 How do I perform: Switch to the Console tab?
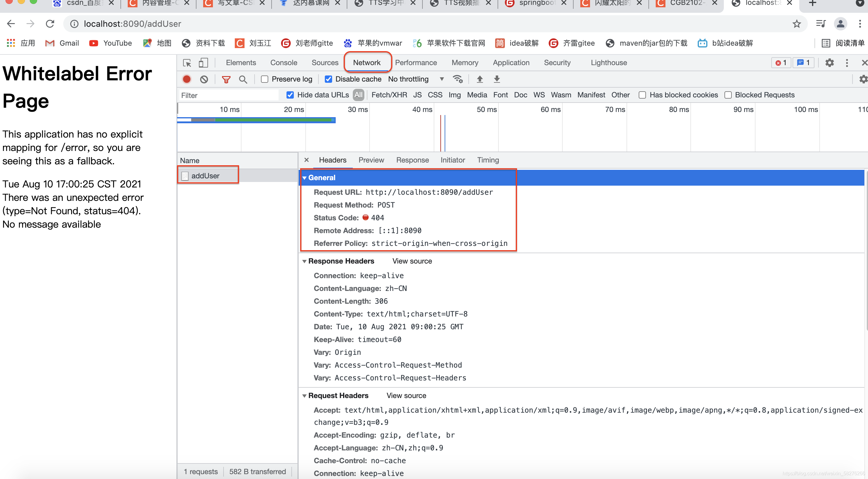pyautogui.click(x=283, y=63)
